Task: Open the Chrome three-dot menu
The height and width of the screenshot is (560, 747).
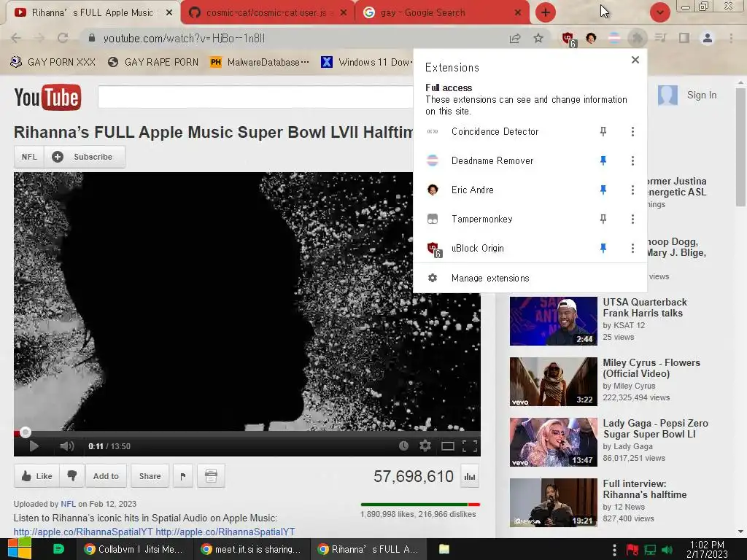Action: 731,38
